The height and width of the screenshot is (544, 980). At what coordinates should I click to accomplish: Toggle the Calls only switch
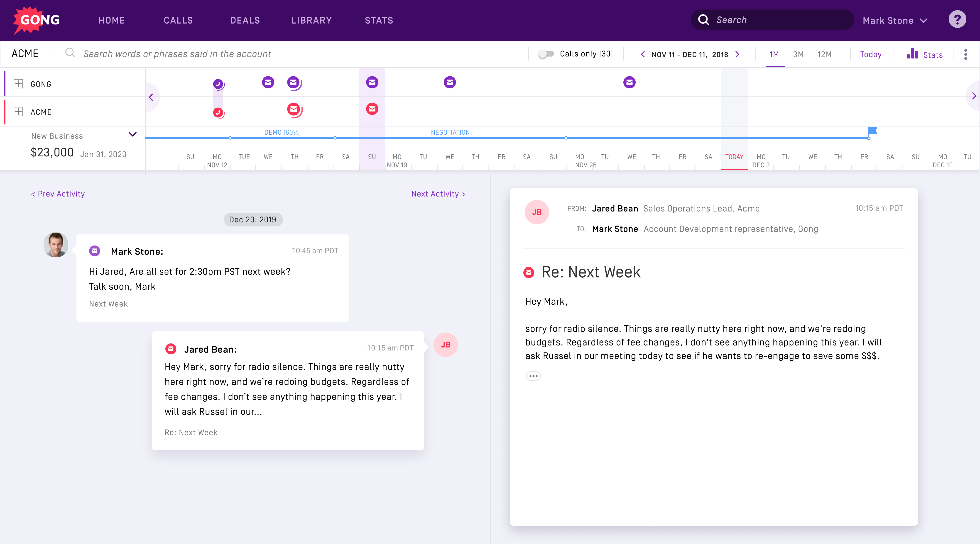(x=546, y=54)
